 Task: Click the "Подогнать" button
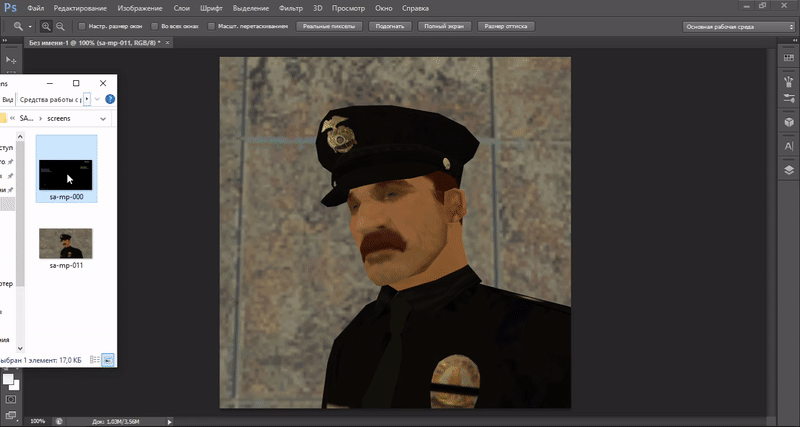click(x=390, y=26)
